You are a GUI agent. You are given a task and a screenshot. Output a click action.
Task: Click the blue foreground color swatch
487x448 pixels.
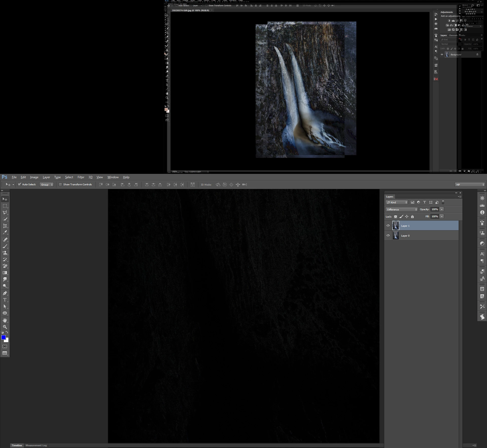4,337
